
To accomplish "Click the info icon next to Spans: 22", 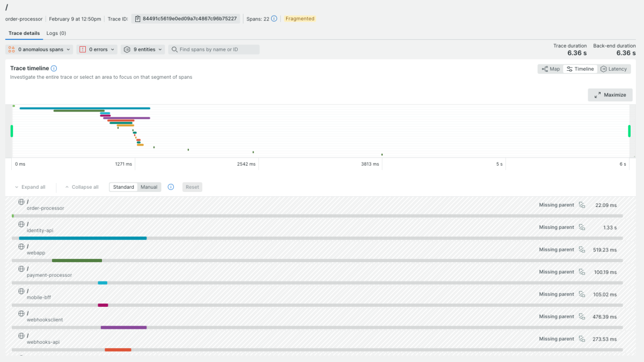I will tap(274, 19).
